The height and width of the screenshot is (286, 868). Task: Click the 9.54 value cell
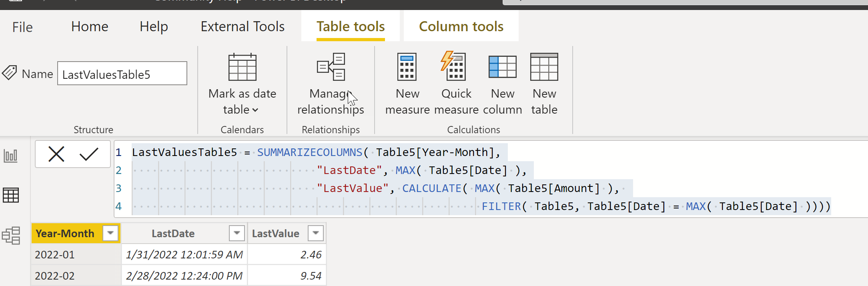[x=287, y=276]
